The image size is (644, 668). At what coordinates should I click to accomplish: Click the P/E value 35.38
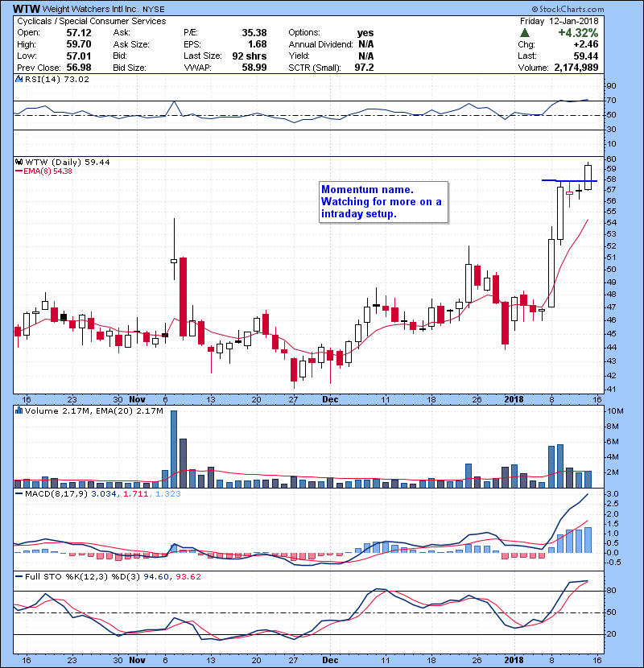(x=254, y=33)
